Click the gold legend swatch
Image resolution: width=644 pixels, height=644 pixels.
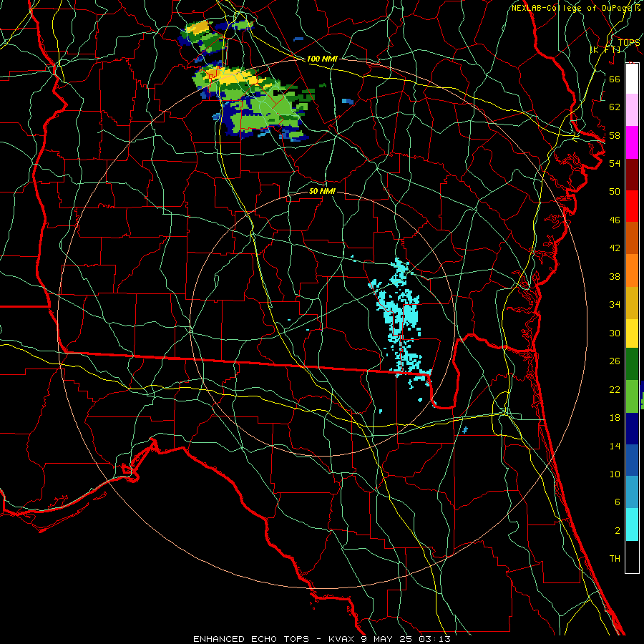pos(632,303)
